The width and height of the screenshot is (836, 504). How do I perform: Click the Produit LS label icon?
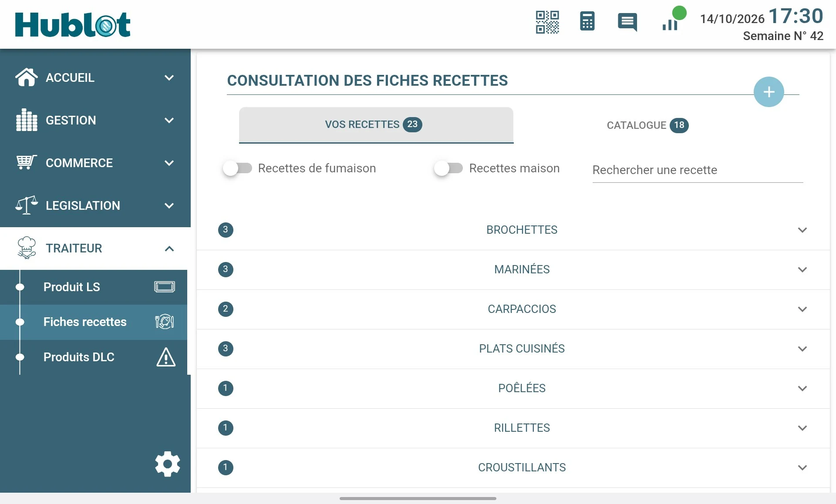pyautogui.click(x=165, y=287)
